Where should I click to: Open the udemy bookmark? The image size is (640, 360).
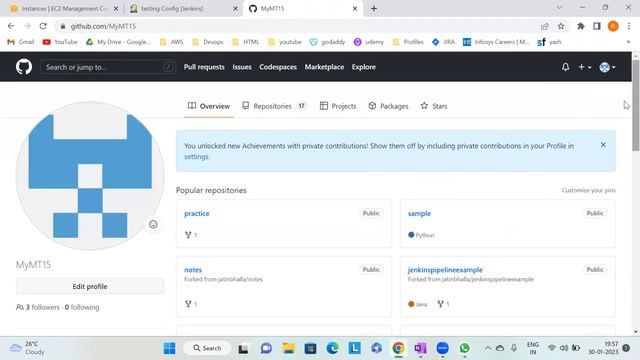369,42
